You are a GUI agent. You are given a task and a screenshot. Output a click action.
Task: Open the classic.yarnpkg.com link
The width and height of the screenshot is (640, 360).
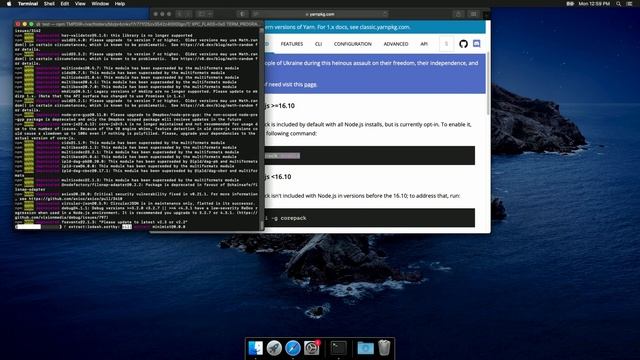tap(384, 27)
